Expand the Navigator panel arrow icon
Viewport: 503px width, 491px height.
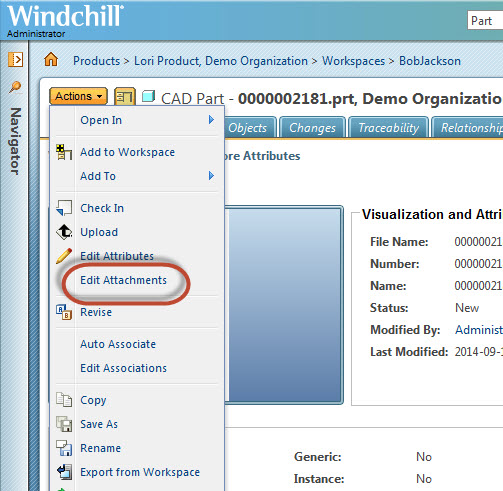click(x=15, y=60)
